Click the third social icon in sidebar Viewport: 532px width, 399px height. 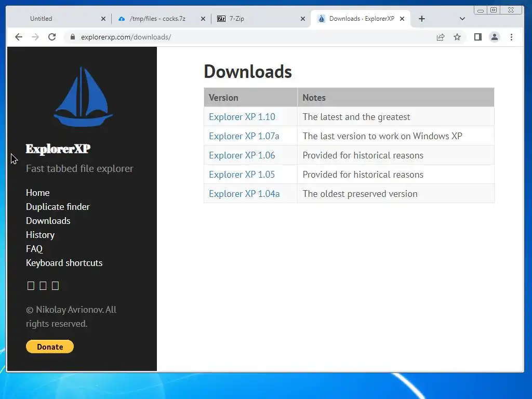(x=55, y=286)
